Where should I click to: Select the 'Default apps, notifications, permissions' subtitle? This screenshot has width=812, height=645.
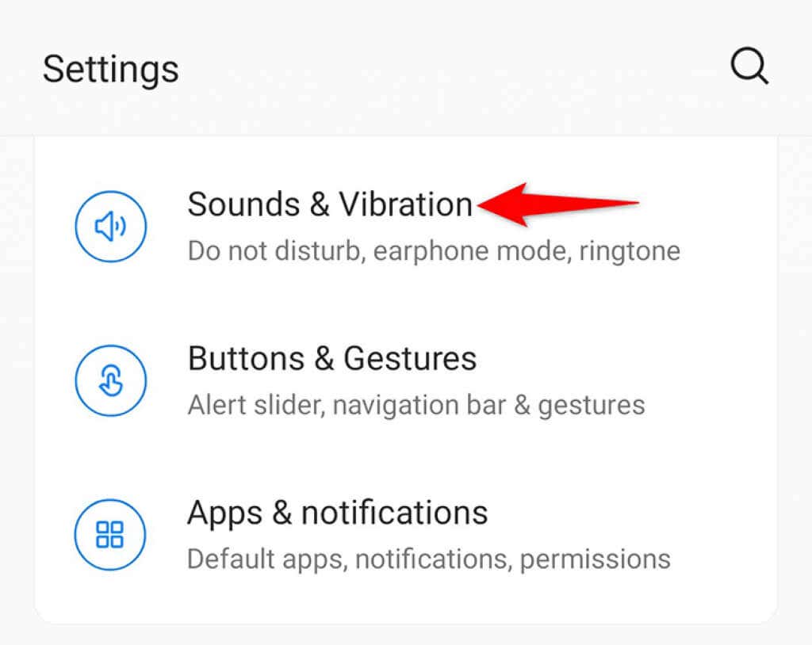pos(429,559)
